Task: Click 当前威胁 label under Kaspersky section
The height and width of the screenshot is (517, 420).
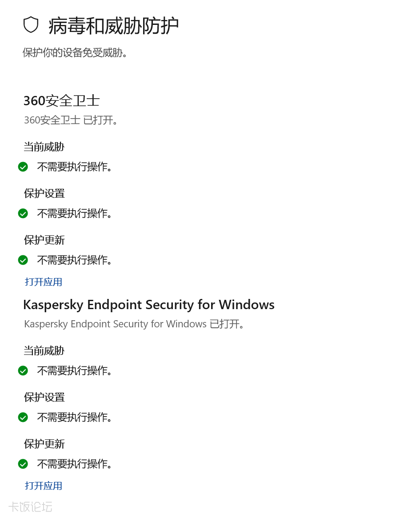Action: click(x=44, y=350)
